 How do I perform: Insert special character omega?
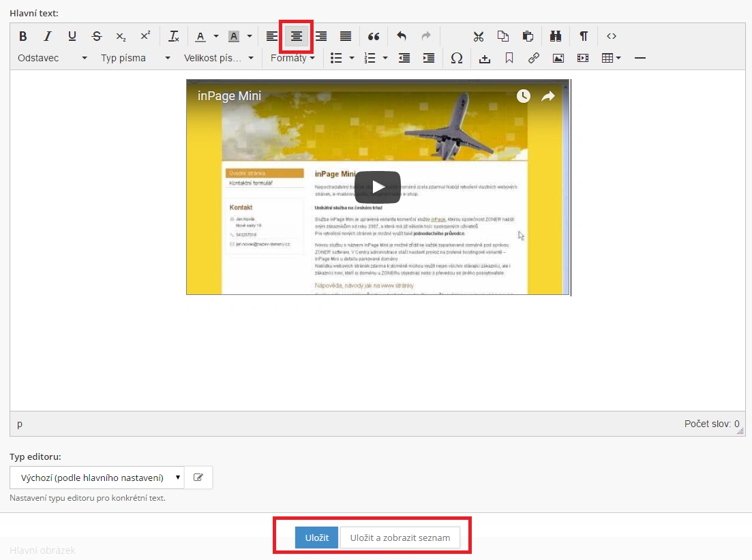(x=457, y=58)
